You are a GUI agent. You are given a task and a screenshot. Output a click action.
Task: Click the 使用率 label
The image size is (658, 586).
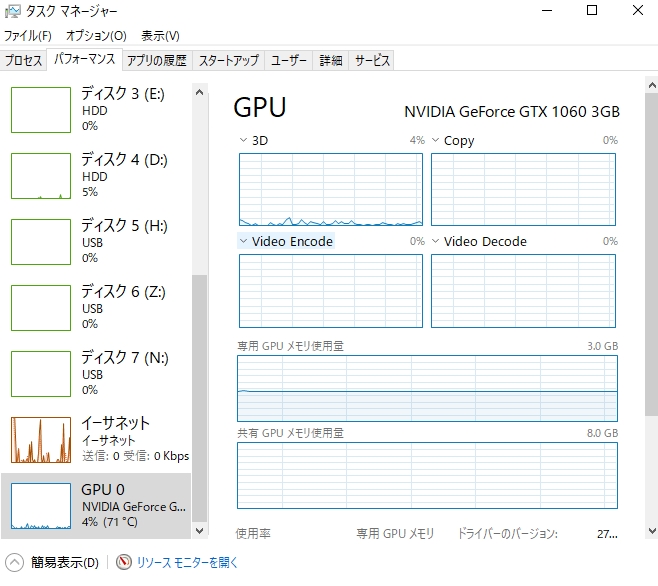coord(253,534)
